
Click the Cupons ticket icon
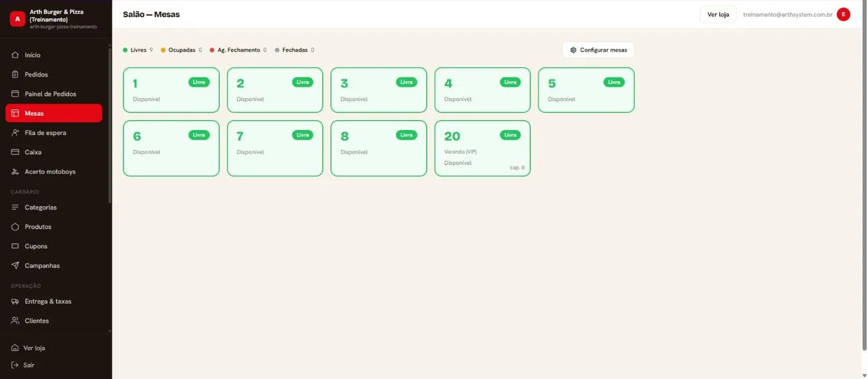(x=15, y=246)
